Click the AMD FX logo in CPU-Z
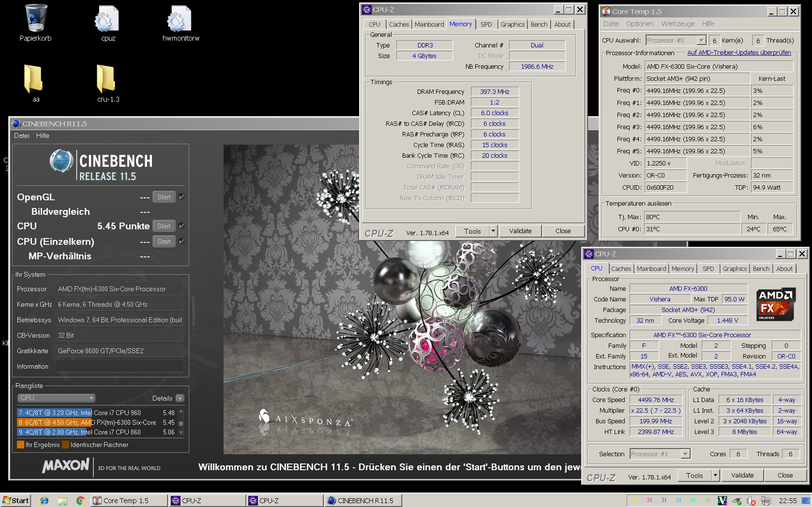This screenshot has height=507, width=812. point(776,304)
